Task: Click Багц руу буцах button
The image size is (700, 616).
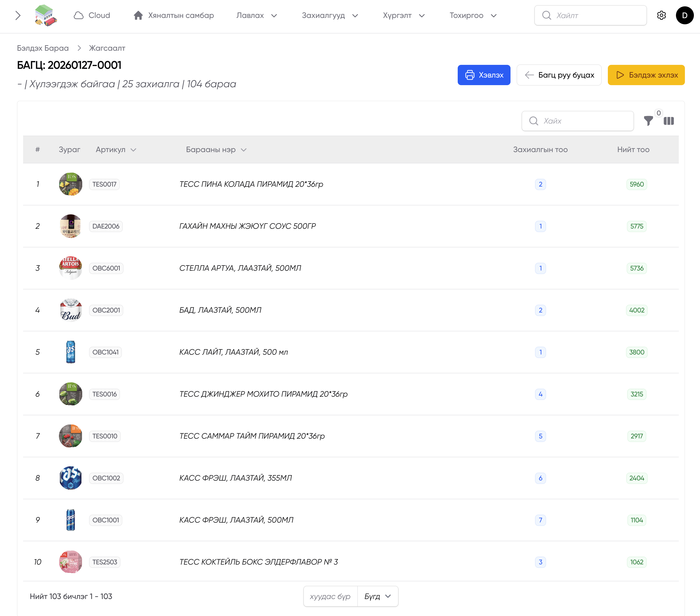Action: (x=559, y=75)
